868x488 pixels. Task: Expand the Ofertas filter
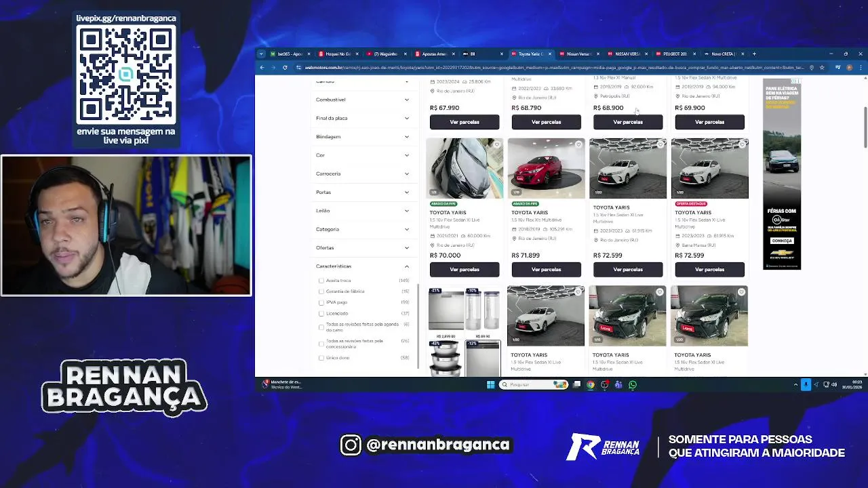363,247
